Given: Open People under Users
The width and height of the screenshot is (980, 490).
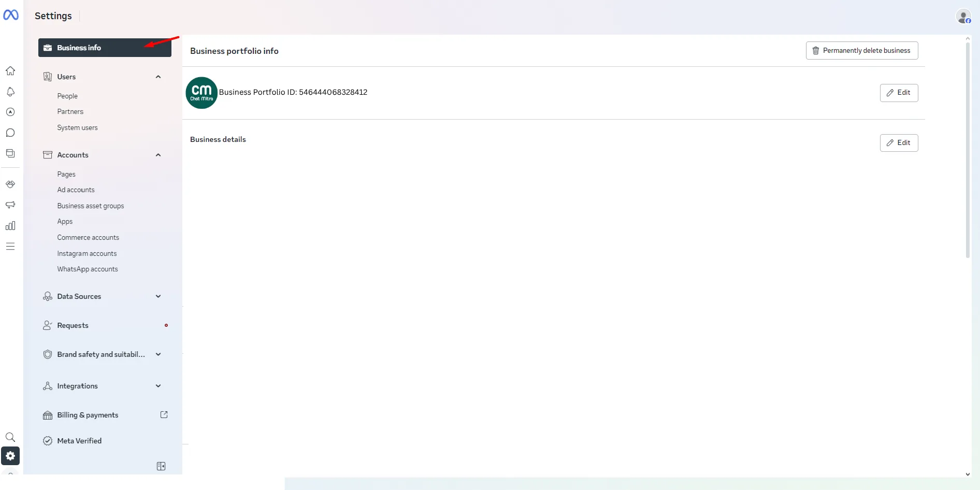Looking at the screenshot, I should pyautogui.click(x=67, y=96).
